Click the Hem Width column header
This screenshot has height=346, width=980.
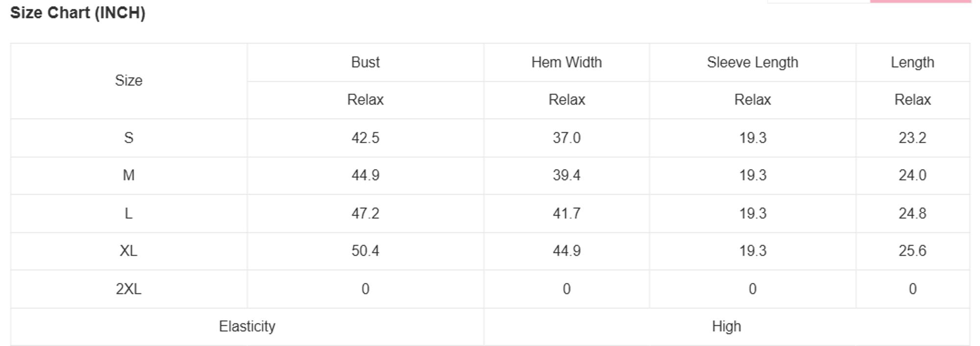(566, 62)
